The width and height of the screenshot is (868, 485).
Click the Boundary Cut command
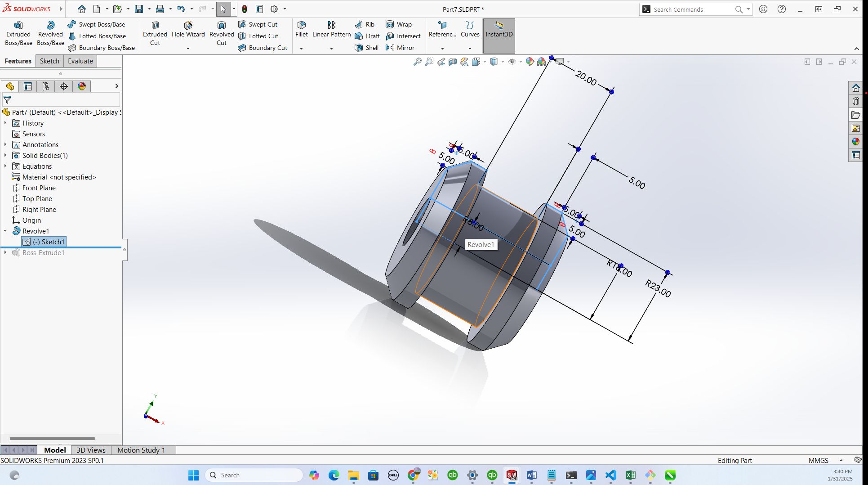coord(263,48)
